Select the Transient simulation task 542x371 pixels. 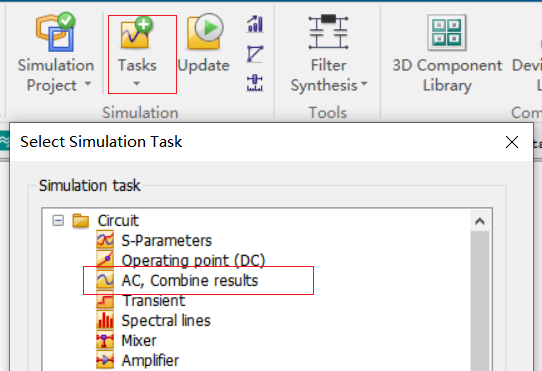[x=154, y=300]
